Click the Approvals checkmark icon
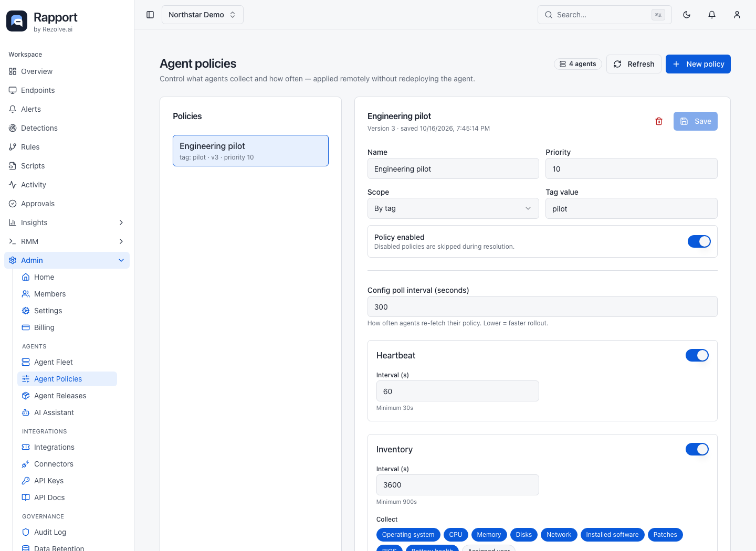The width and height of the screenshot is (756, 551). click(x=13, y=204)
